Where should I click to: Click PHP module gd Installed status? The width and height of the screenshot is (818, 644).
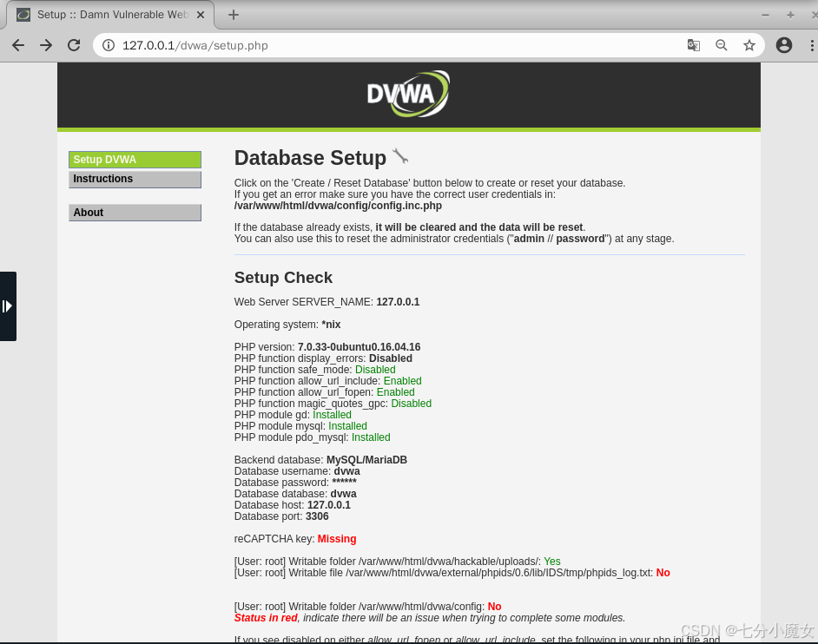(x=332, y=415)
